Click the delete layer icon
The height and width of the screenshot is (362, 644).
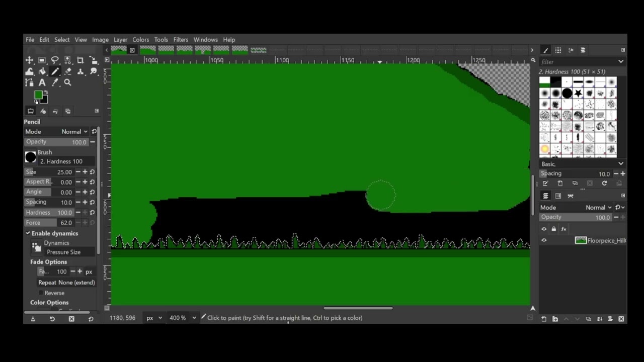(x=621, y=319)
